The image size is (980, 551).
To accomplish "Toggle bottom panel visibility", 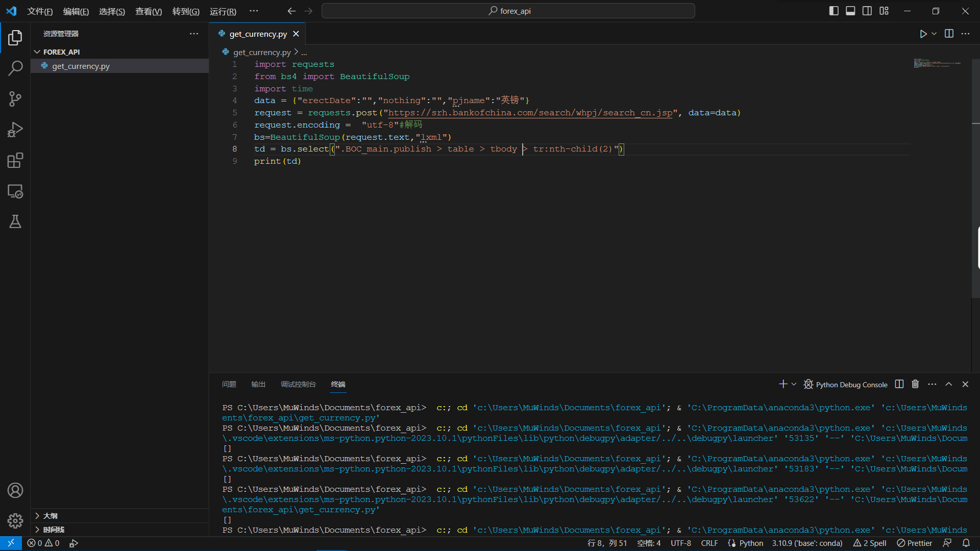I will pyautogui.click(x=850, y=11).
